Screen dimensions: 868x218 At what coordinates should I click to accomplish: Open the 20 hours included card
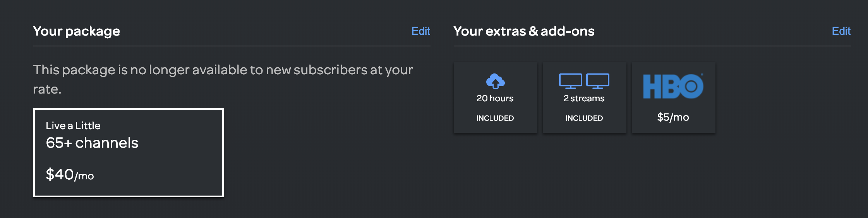click(x=496, y=97)
